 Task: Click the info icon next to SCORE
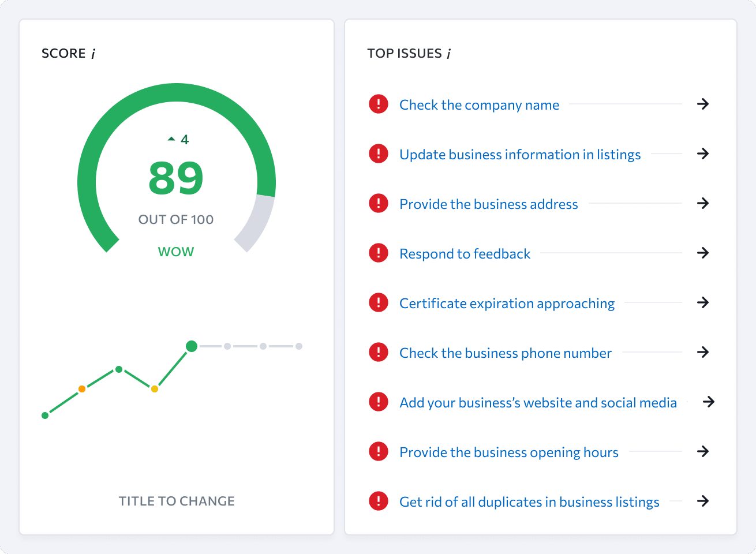click(93, 54)
